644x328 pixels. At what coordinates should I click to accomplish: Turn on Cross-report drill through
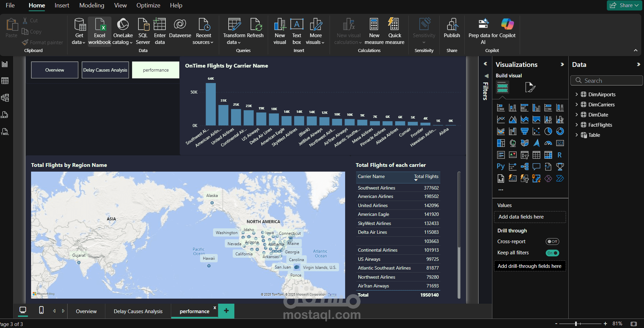(x=552, y=242)
